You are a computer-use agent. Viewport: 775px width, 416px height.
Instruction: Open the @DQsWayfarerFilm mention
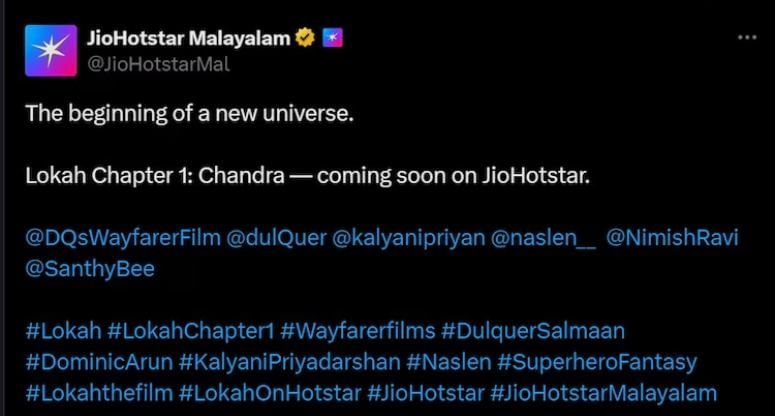[x=123, y=238]
